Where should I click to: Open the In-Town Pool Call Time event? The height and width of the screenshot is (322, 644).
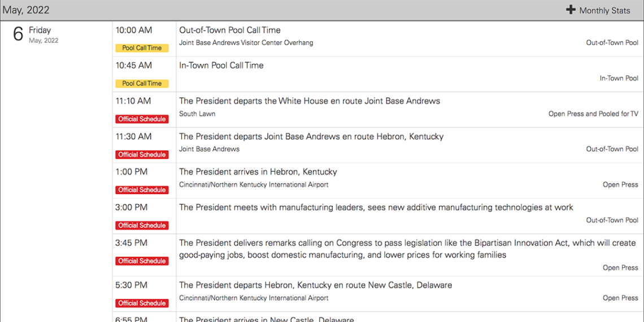coord(221,66)
